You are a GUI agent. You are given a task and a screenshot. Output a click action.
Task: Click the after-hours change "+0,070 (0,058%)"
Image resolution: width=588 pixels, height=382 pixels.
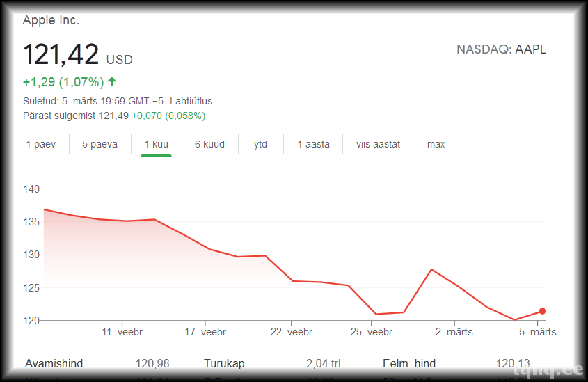(x=168, y=116)
